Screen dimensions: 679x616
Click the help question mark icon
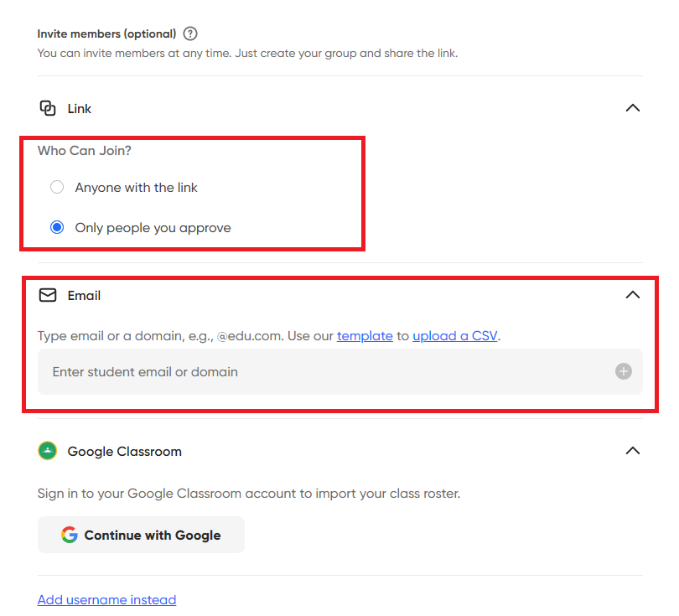[190, 34]
